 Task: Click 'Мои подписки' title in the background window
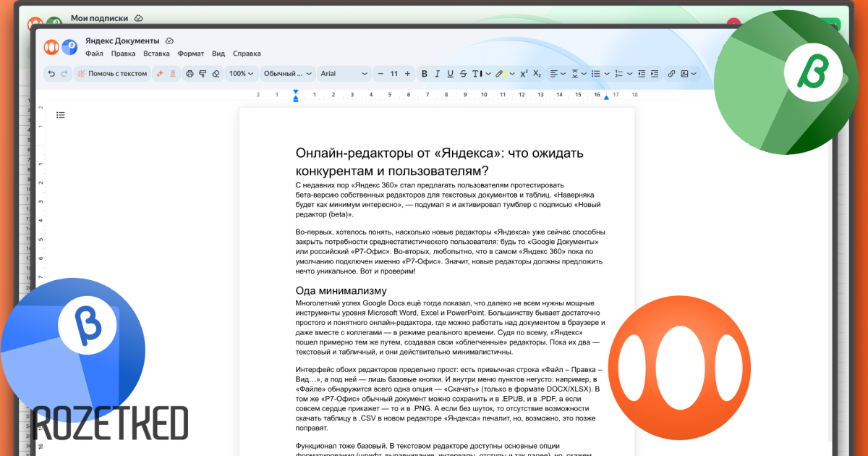coord(101,17)
